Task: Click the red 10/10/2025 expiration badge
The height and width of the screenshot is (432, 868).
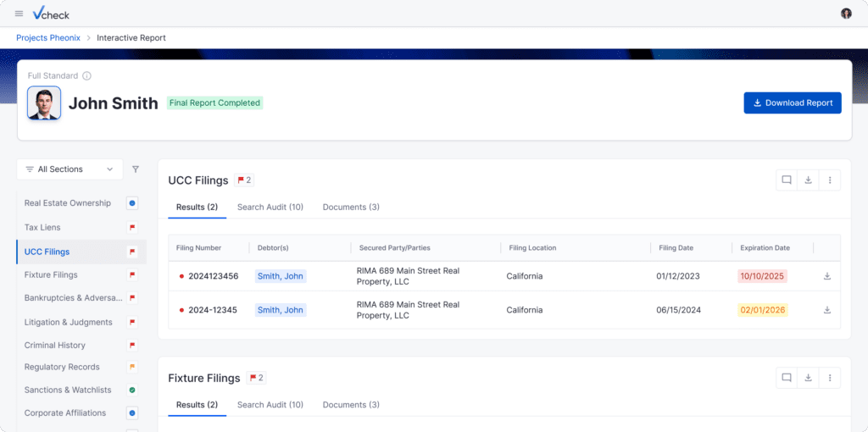Action: click(x=762, y=276)
